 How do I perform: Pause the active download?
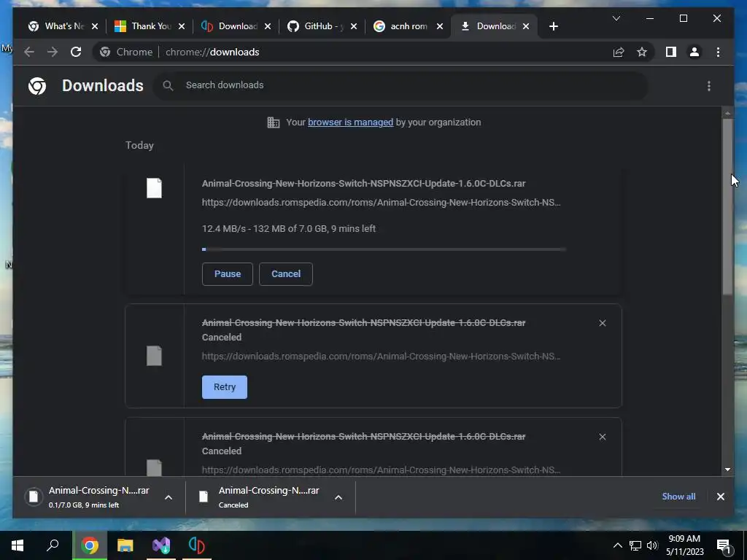228,274
